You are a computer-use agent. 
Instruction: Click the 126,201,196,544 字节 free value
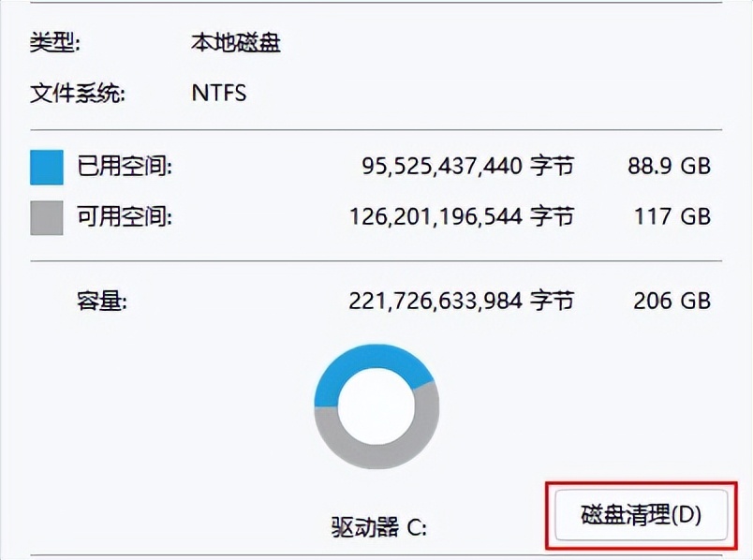tap(461, 217)
